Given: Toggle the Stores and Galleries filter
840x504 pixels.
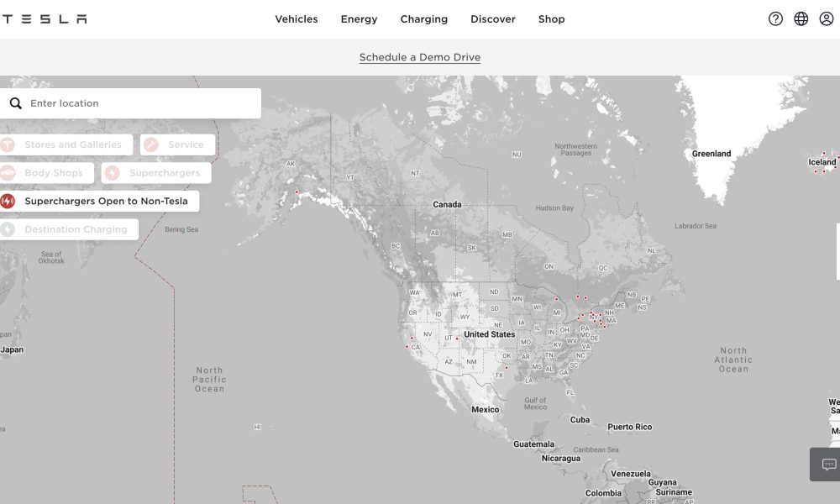Looking at the screenshot, I should tap(66, 144).
